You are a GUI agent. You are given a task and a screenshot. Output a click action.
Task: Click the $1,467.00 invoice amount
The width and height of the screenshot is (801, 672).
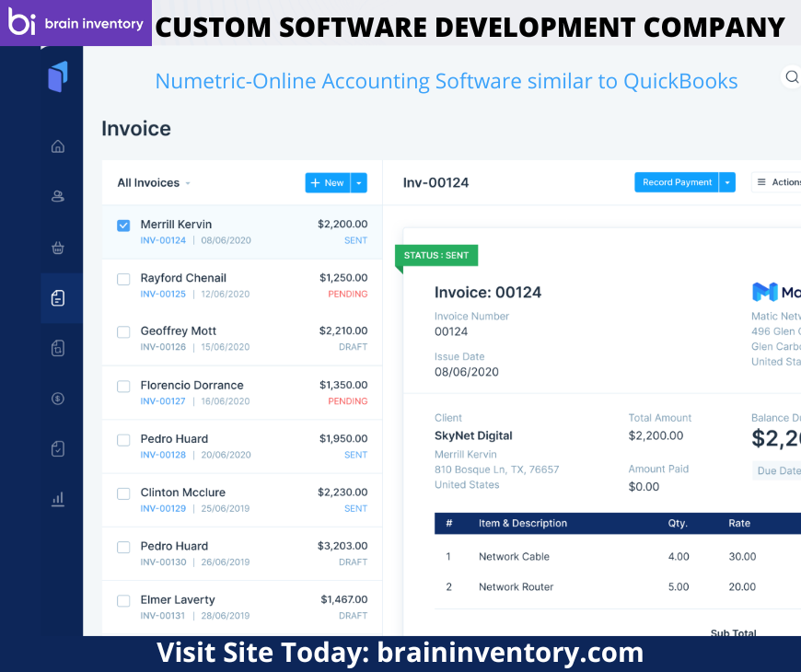[343, 599]
